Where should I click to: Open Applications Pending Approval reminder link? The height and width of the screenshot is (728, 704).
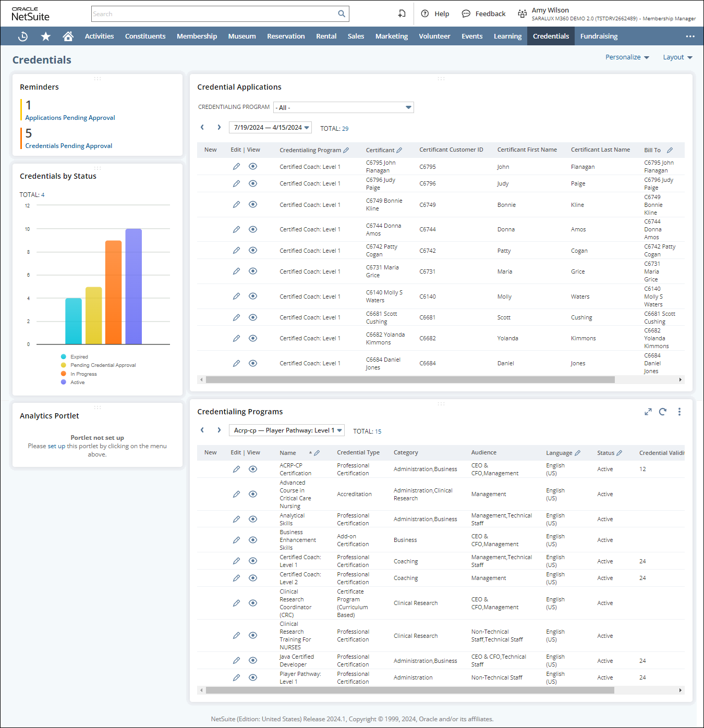pyautogui.click(x=69, y=117)
